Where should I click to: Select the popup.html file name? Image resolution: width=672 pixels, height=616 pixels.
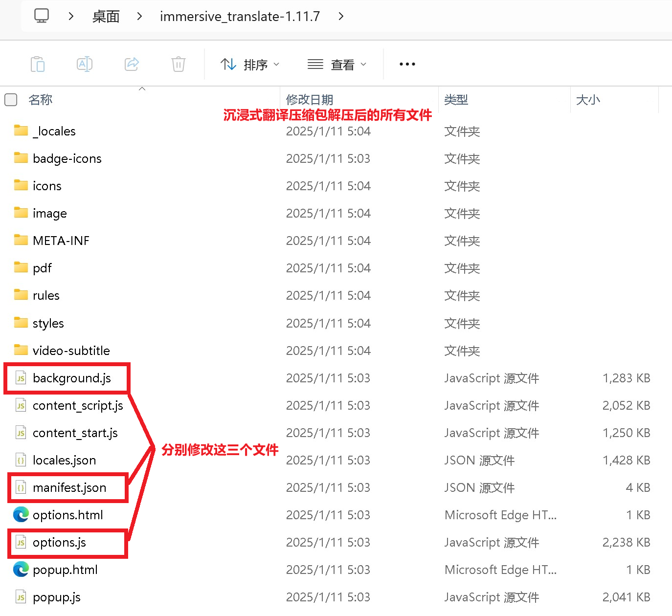point(66,570)
